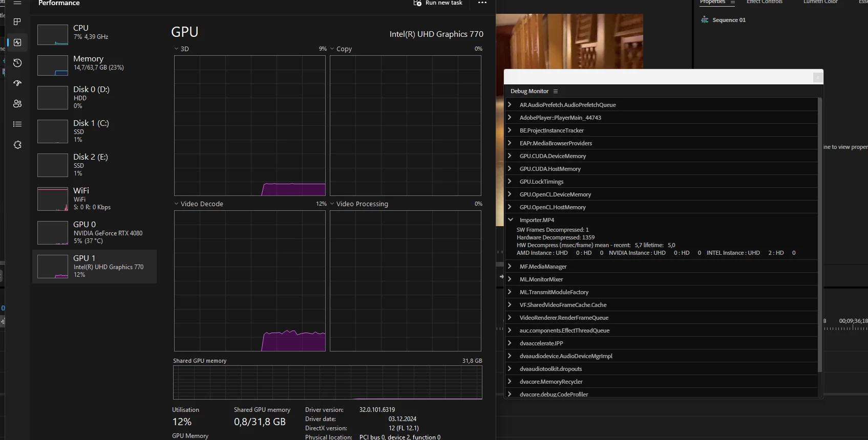This screenshot has width=868, height=440.
Task: Switch to the Properties tab
Action: point(712,2)
